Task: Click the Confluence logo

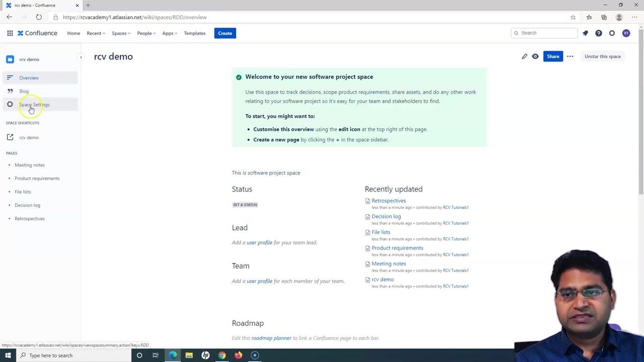Action: tap(37, 33)
